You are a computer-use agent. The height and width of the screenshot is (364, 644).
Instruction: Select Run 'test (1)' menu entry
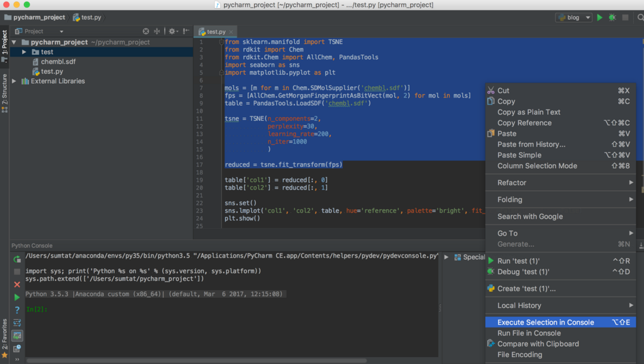(x=560, y=261)
